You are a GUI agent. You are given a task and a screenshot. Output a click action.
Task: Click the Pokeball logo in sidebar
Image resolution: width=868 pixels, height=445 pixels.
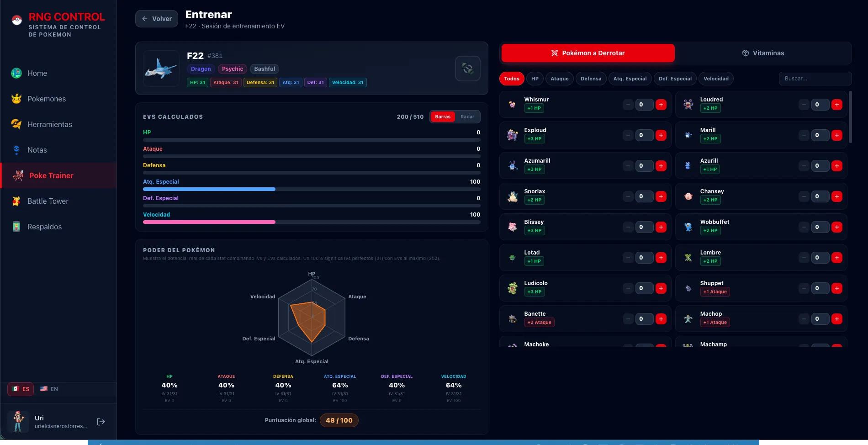coord(17,20)
